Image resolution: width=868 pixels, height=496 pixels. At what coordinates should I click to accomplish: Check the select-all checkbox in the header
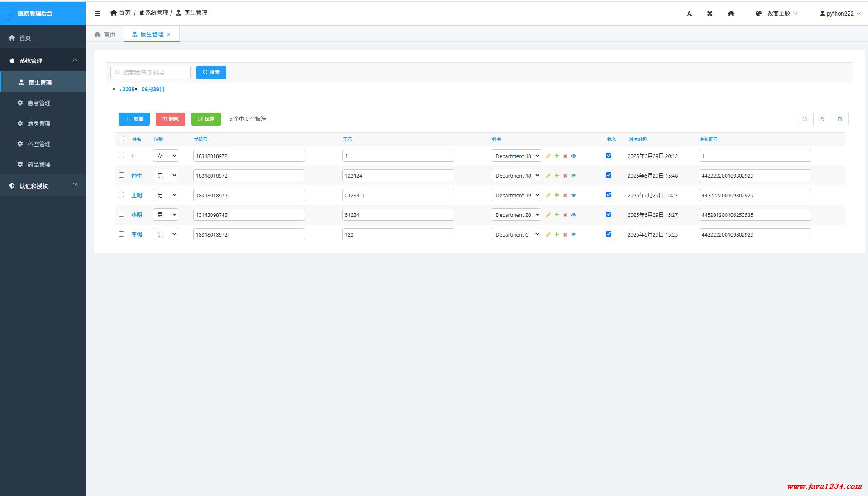121,139
